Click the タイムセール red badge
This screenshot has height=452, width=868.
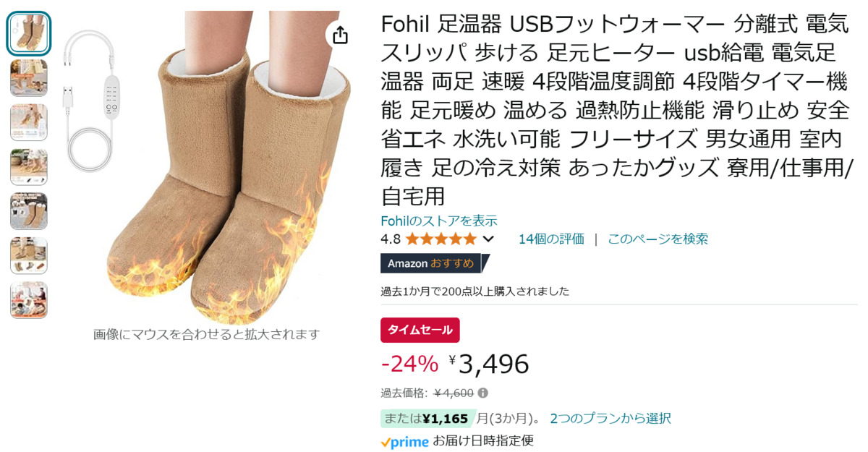[420, 330]
